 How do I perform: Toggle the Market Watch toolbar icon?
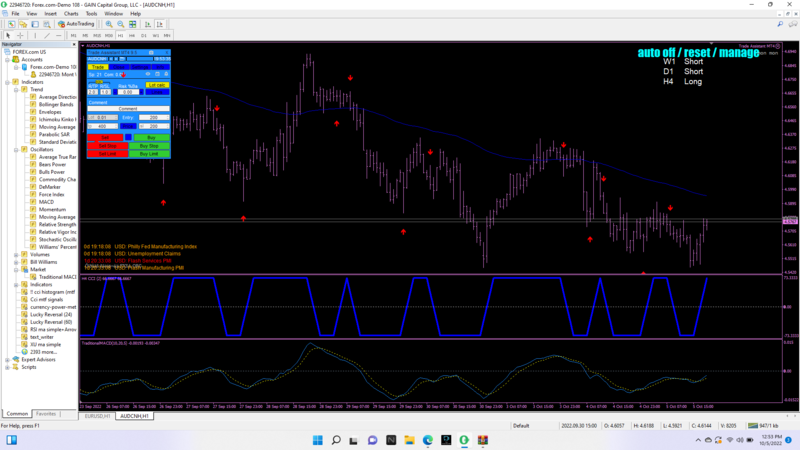click(35, 24)
